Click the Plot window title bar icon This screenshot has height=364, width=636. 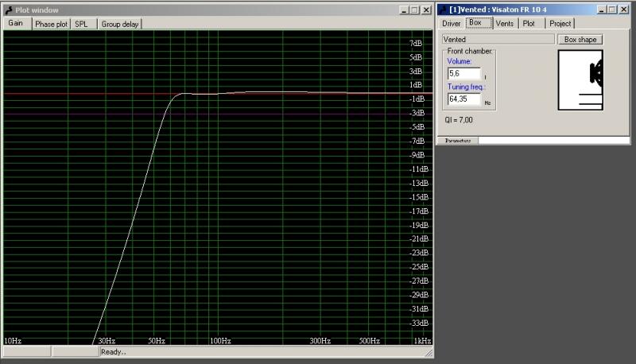click(x=9, y=10)
